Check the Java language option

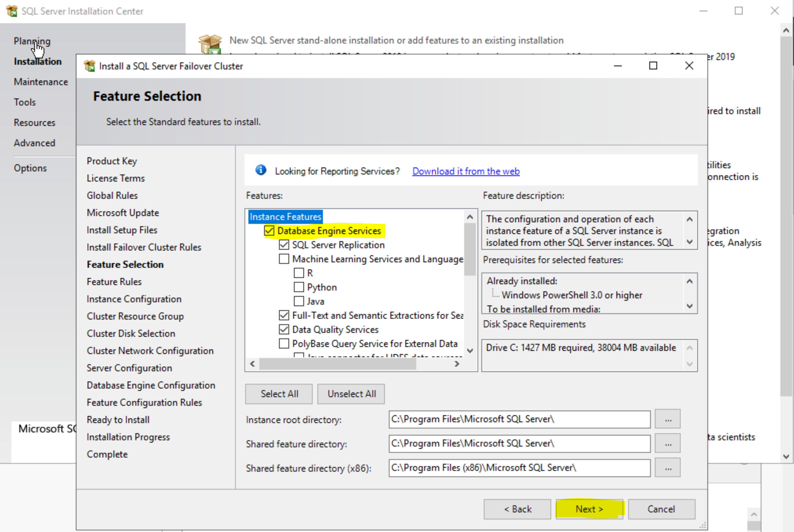click(299, 301)
